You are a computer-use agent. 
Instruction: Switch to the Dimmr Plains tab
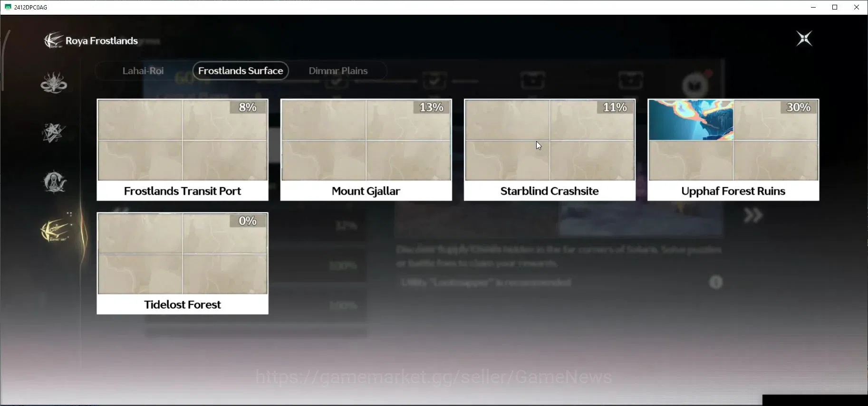click(338, 71)
